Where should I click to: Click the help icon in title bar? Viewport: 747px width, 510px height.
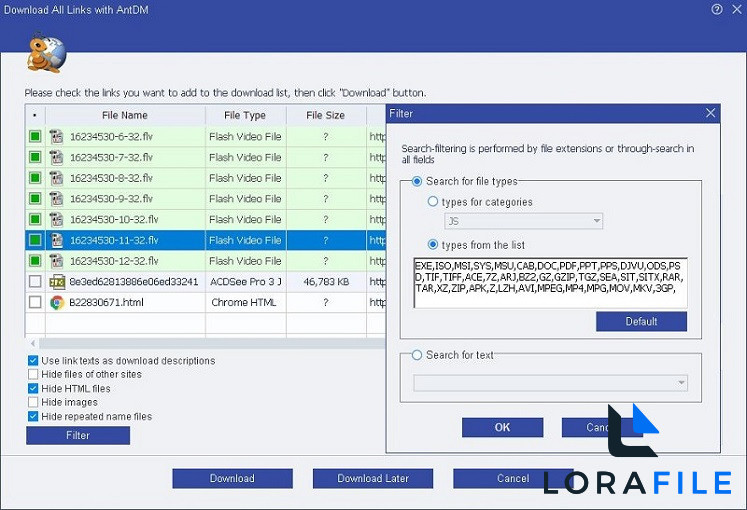[x=717, y=10]
